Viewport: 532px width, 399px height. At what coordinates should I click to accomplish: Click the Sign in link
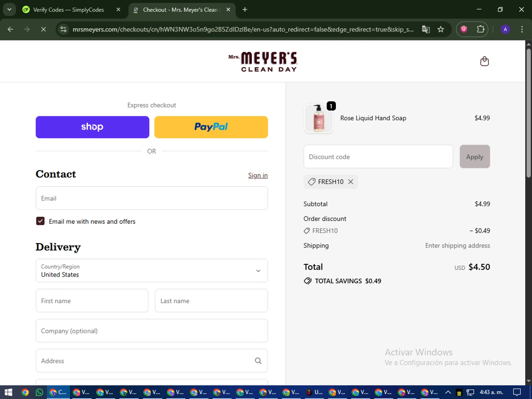pos(258,175)
